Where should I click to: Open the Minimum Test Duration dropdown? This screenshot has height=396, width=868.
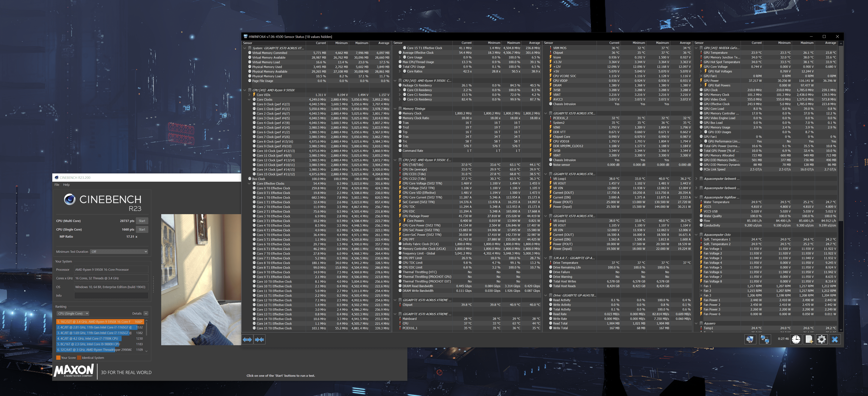pos(119,251)
